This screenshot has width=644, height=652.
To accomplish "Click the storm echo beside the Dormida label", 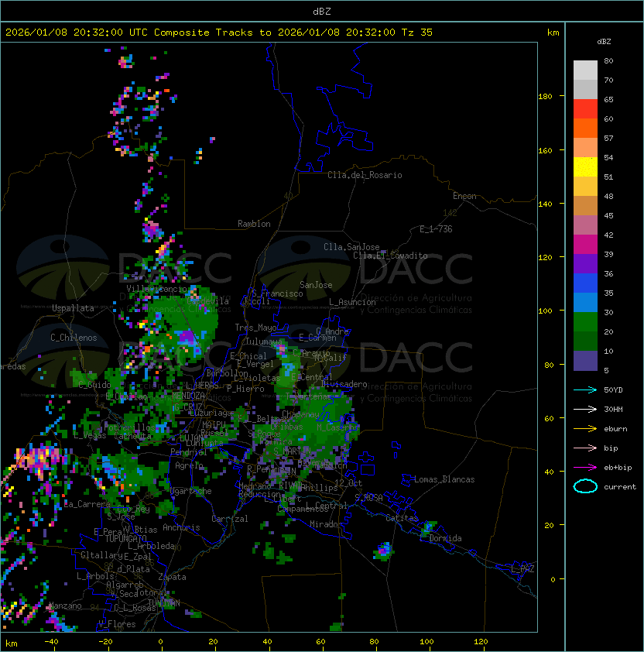I will 427,527.
